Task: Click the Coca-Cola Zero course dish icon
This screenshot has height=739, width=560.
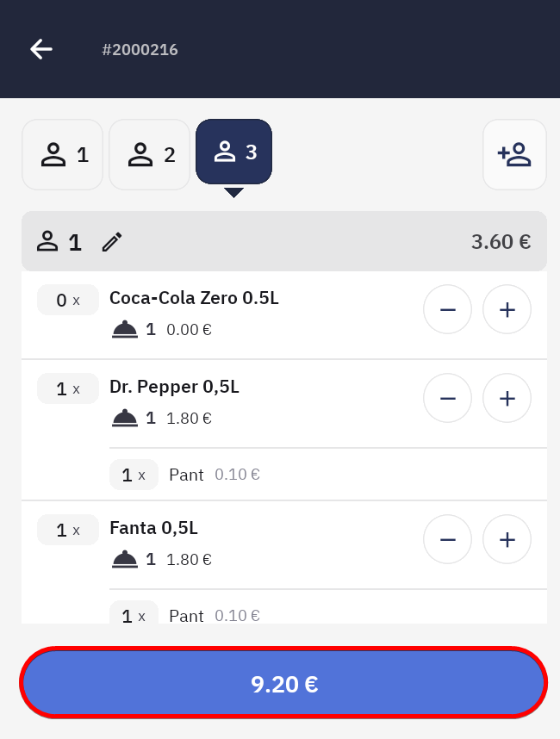Action: pos(125,329)
